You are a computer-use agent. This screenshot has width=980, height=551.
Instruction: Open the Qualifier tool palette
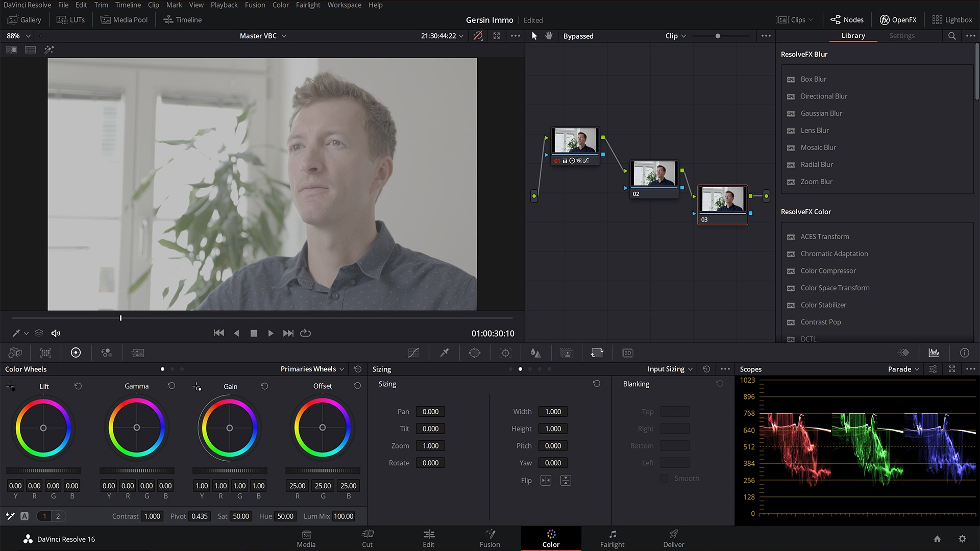pyautogui.click(x=444, y=353)
